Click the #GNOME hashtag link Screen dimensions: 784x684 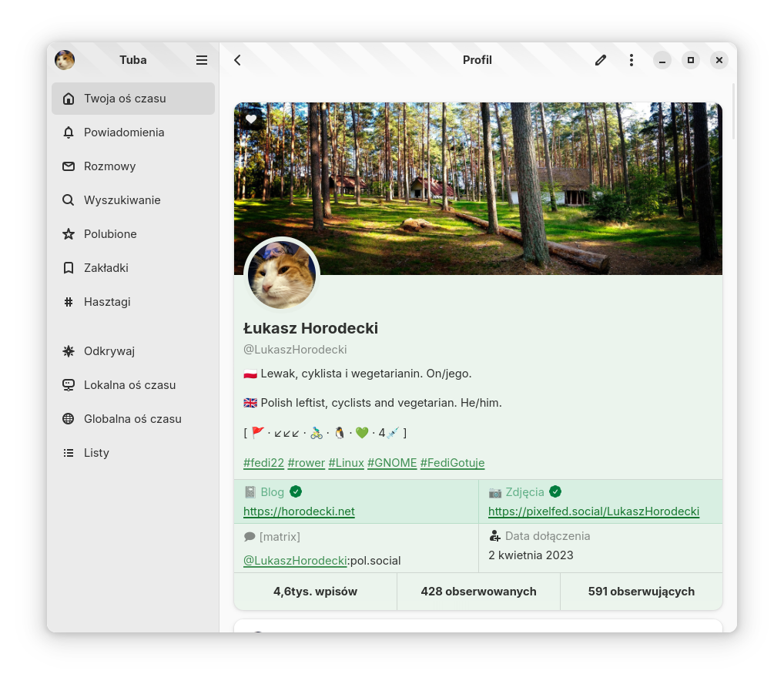pyautogui.click(x=392, y=463)
